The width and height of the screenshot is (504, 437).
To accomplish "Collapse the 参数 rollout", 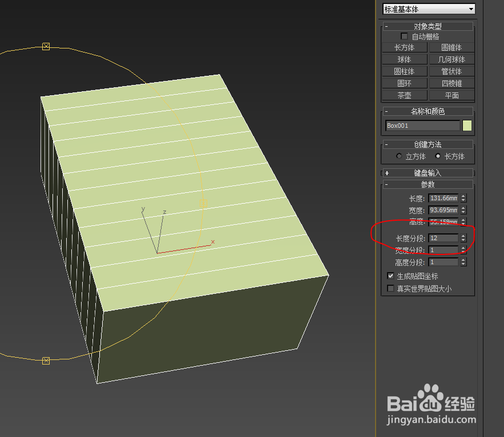I will click(x=428, y=184).
